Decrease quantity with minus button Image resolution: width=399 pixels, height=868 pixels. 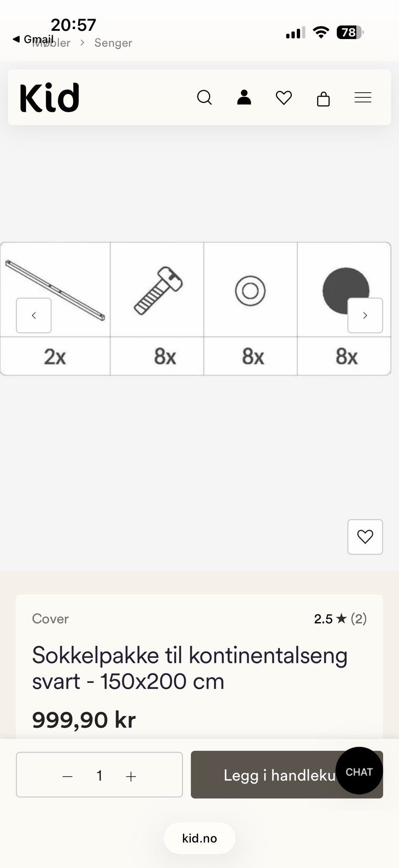pos(68,776)
